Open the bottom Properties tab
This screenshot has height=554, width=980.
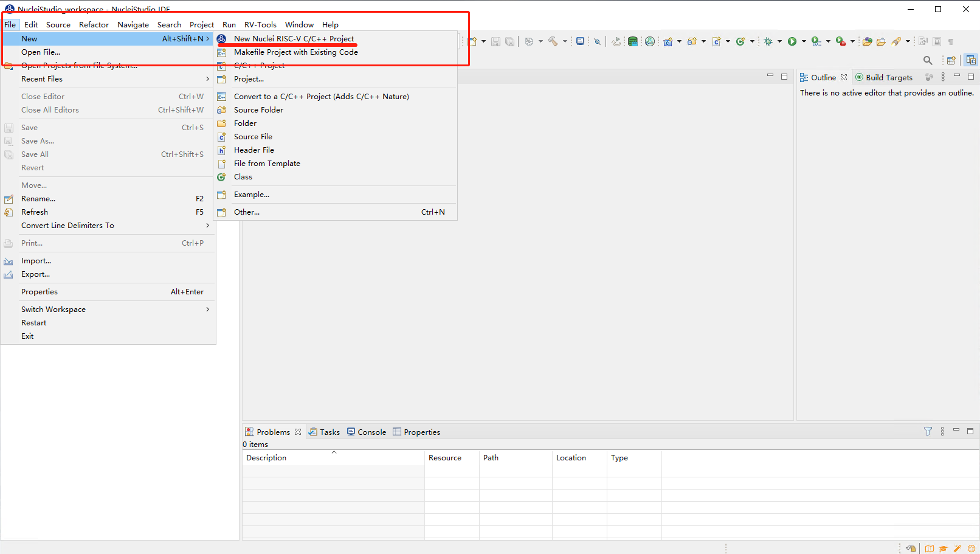pos(416,432)
